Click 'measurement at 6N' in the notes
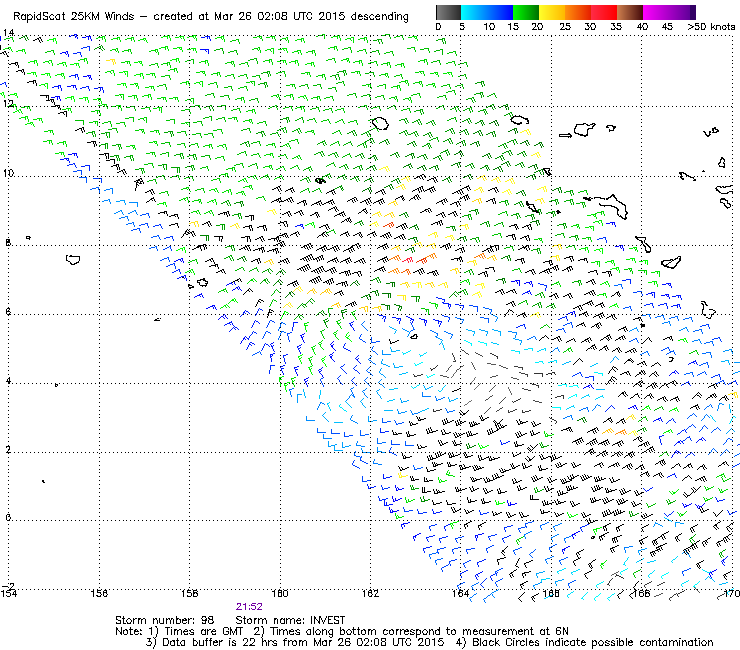This screenshot has width=740, height=650. pos(515,631)
